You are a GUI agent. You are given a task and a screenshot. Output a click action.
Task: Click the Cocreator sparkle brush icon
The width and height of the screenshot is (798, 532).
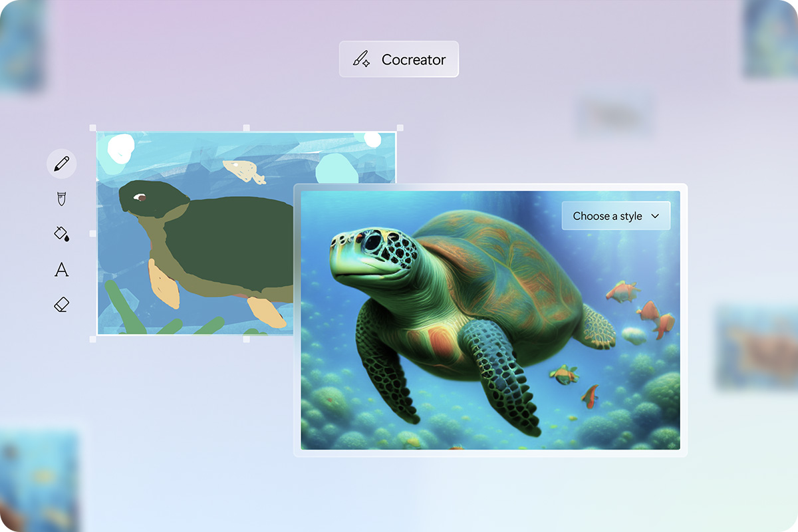(x=362, y=59)
